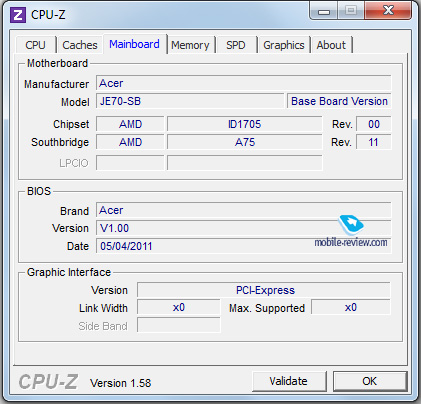Click the Link Width x0 field
421x404 pixels.
coord(179,307)
